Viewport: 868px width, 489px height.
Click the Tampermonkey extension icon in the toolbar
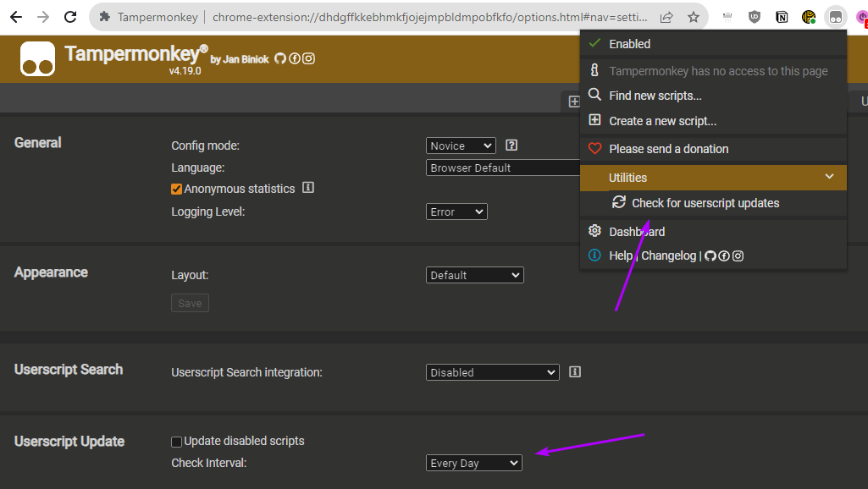point(835,17)
